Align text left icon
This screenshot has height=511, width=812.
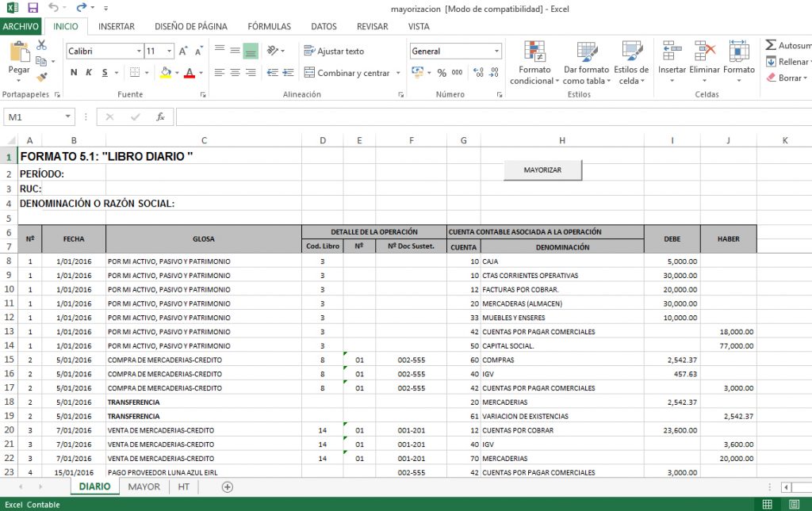pos(220,72)
